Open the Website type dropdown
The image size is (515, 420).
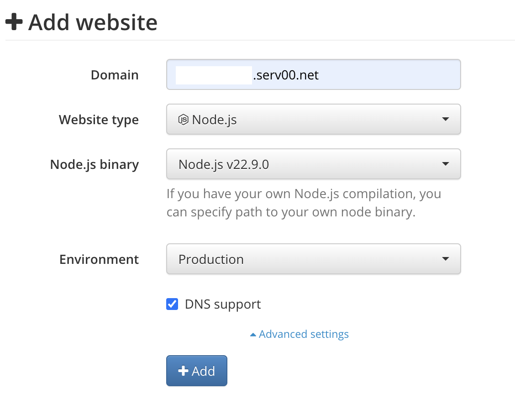[x=313, y=119]
